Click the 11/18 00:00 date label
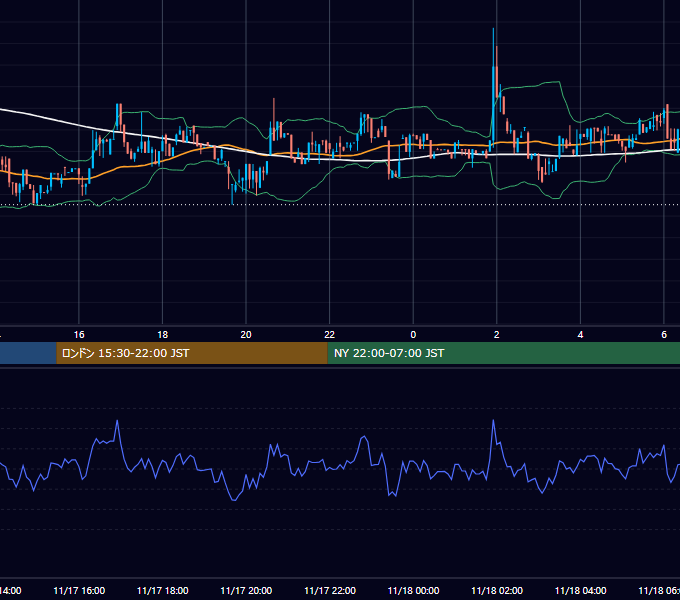This screenshot has width=680, height=600. pos(413,591)
